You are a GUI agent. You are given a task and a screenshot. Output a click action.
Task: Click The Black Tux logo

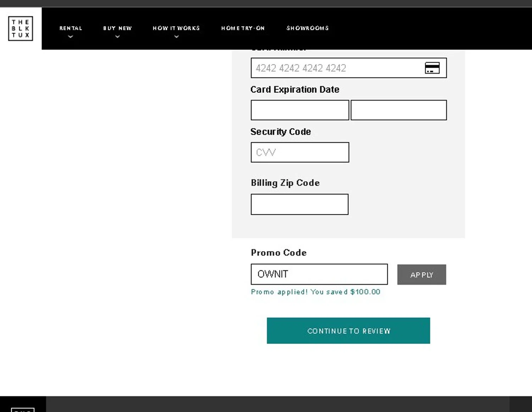[21, 28]
